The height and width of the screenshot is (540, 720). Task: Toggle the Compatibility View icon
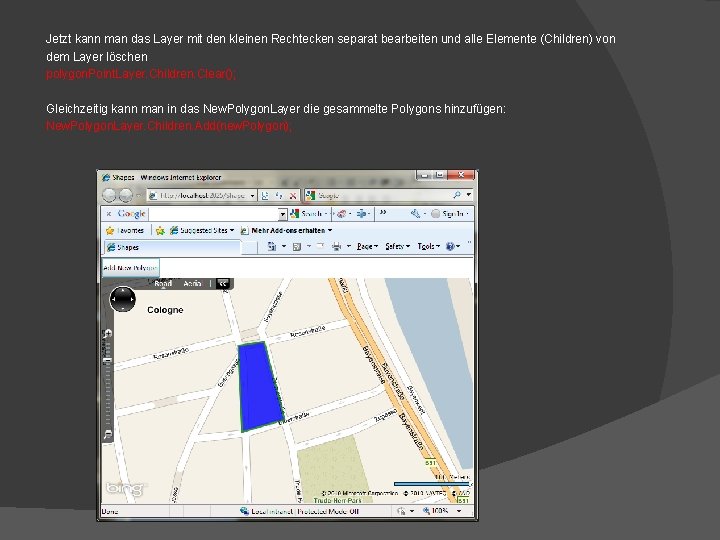click(x=265, y=196)
